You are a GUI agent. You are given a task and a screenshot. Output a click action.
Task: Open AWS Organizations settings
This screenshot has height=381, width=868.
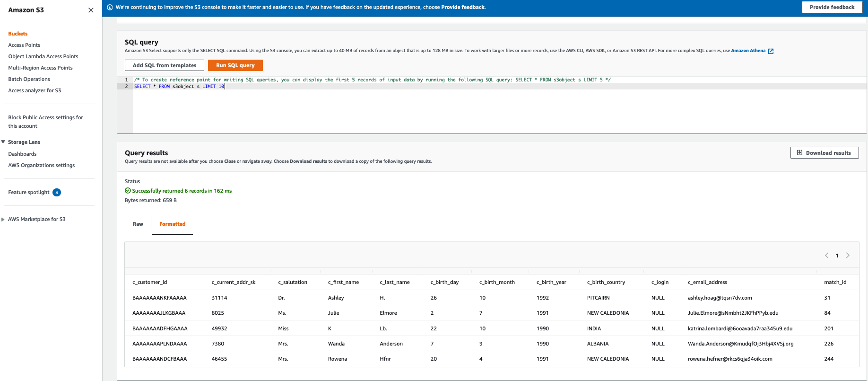[x=41, y=165]
